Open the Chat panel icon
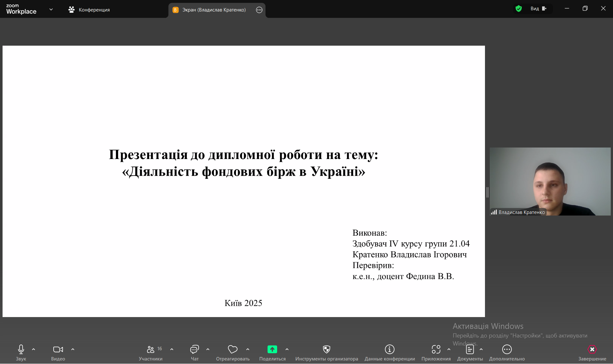Image resolution: width=613 pixels, height=364 pixels. [194, 350]
